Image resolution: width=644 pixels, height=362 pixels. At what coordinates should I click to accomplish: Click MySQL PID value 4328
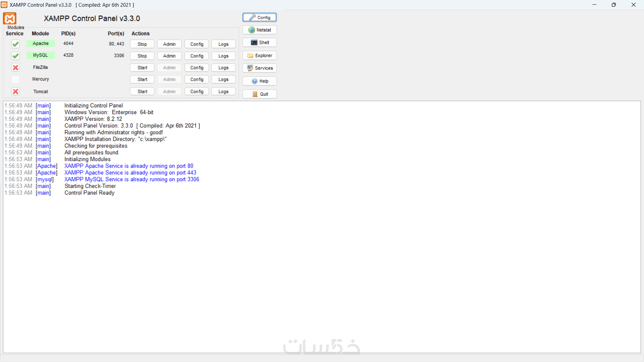[68, 55]
